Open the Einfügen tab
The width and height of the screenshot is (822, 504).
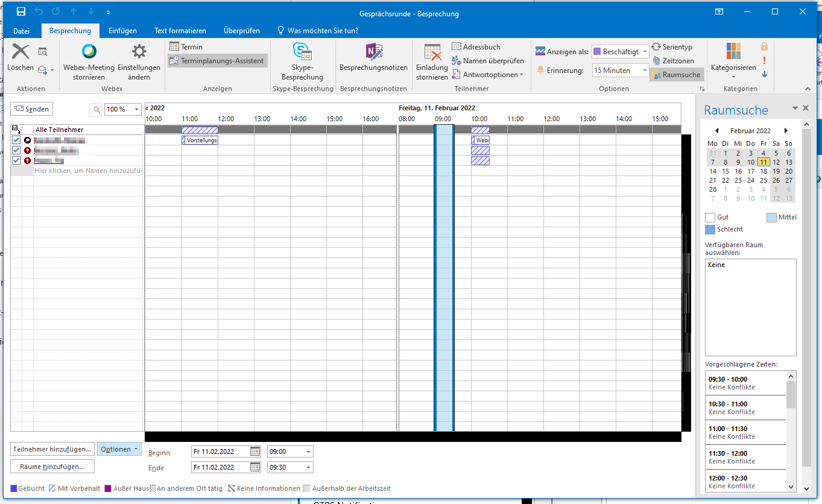tap(122, 31)
